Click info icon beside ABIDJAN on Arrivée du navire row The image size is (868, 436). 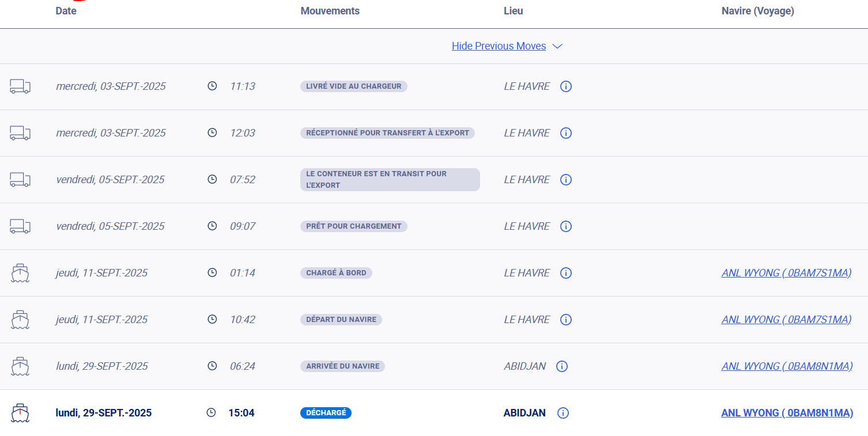click(562, 366)
